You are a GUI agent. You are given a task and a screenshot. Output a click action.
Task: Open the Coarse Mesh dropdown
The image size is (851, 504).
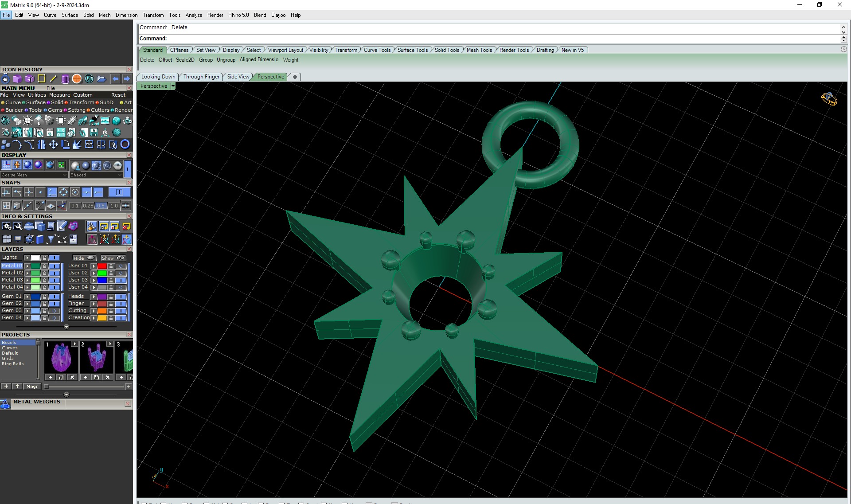[x=34, y=175]
